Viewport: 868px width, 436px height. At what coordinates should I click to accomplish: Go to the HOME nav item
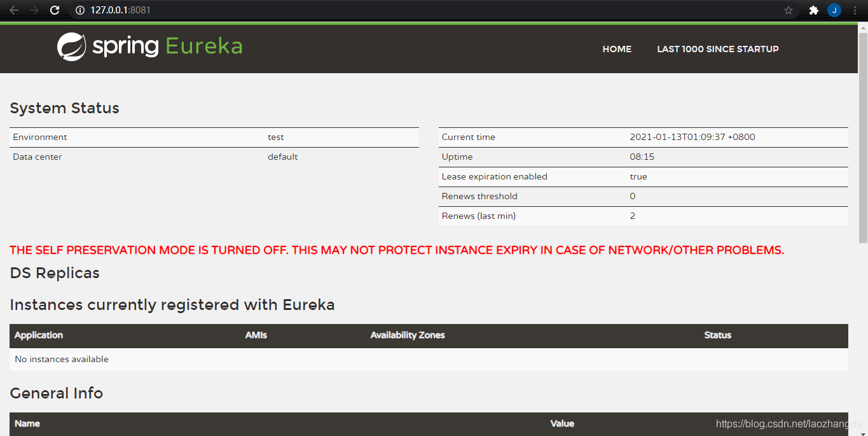click(x=617, y=49)
